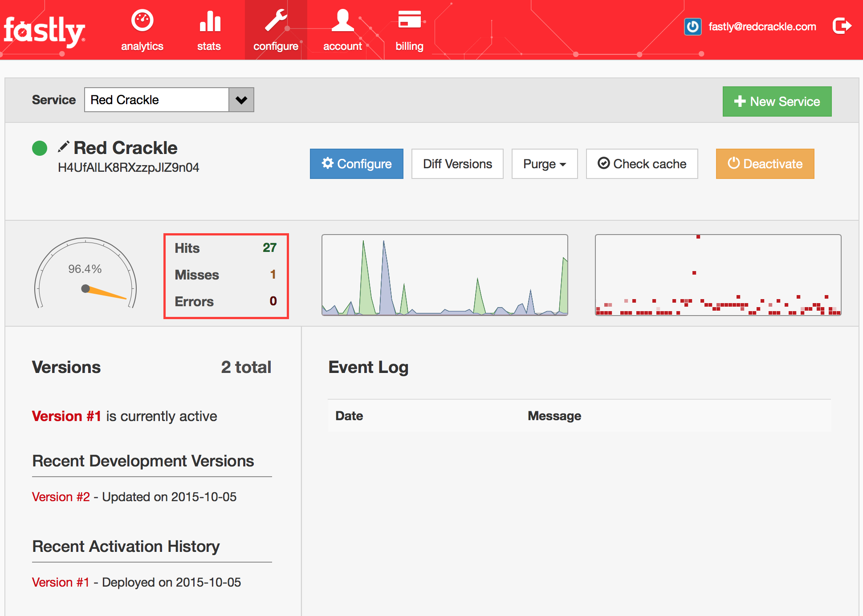Click the logout arrow icon
Image resolution: width=863 pixels, height=616 pixels.
tap(842, 26)
